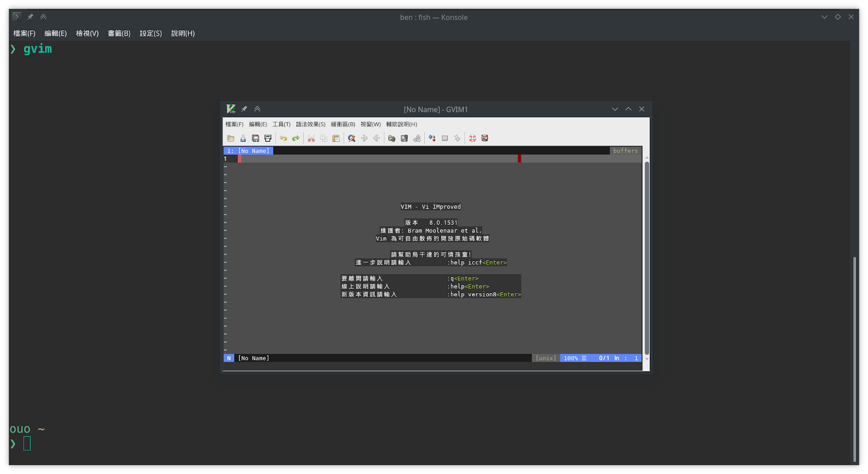This screenshot has height=474, width=868.
Task: Click the Load Session folder icon
Action: [x=392, y=138]
